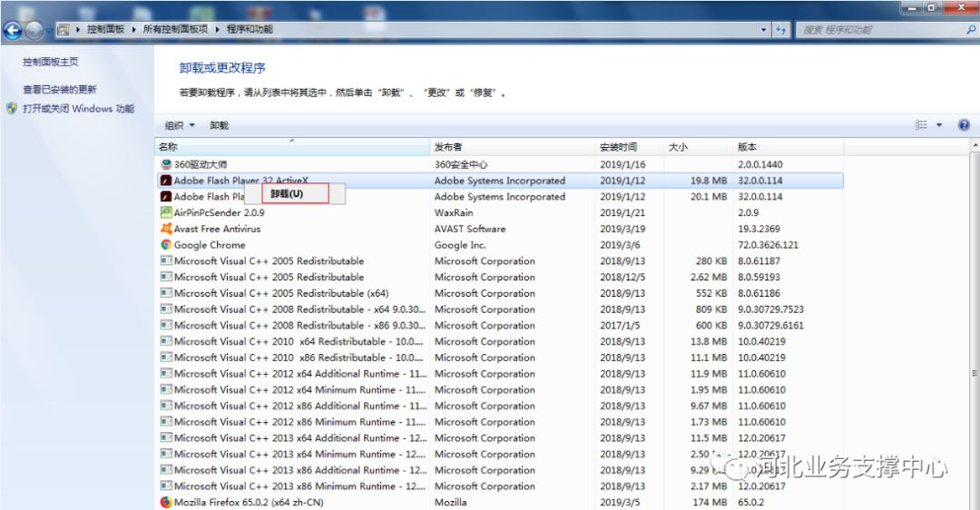Select Google Chrome program name
The height and width of the screenshot is (510, 980).
(x=210, y=245)
